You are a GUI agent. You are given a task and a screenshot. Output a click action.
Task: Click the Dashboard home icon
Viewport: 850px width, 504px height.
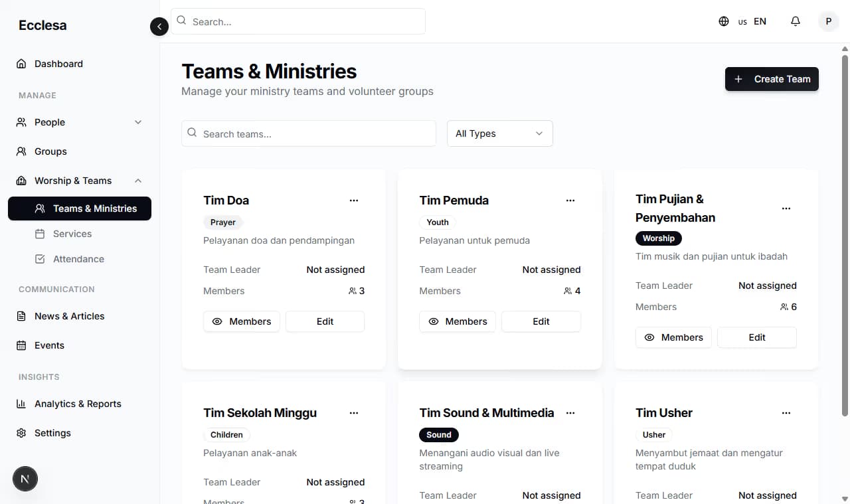pyautogui.click(x=21, y=64)
